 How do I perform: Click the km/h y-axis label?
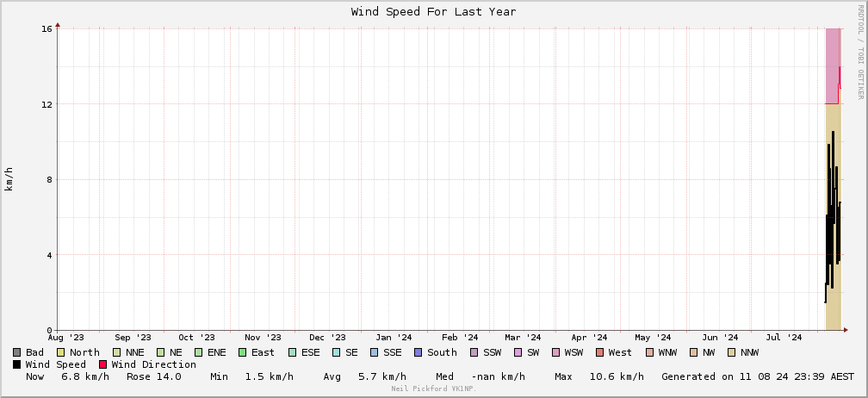tap(9, 179)
